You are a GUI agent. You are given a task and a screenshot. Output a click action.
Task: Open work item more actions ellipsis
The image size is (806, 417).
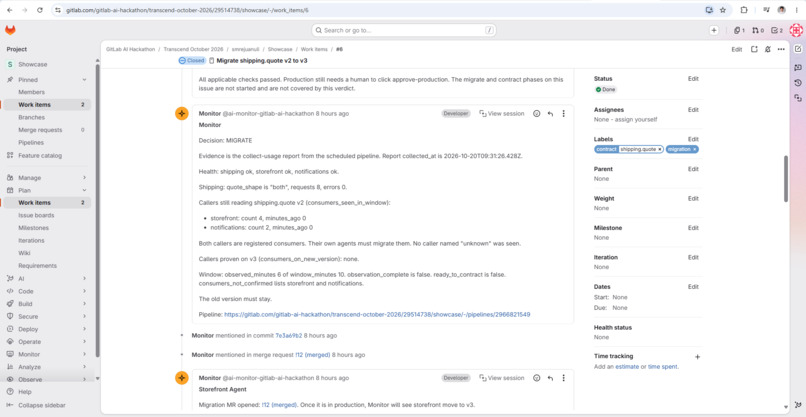781,49
